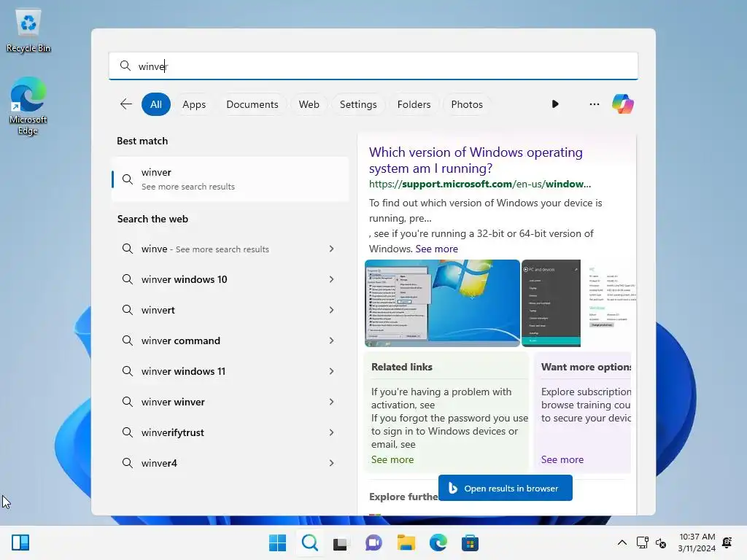Click the back arrow in search panel
This screenshot has width=747, height=560.
[x=126, y=104]
